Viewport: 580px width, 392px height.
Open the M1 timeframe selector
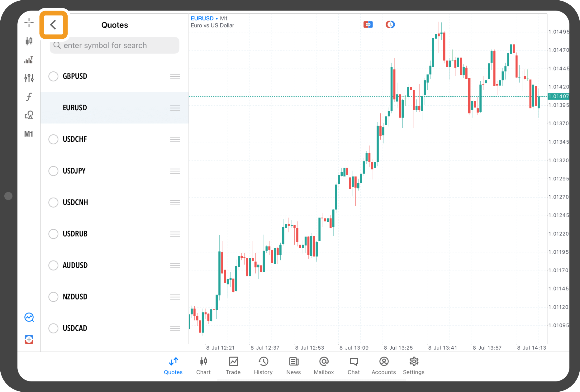[29, 134]
